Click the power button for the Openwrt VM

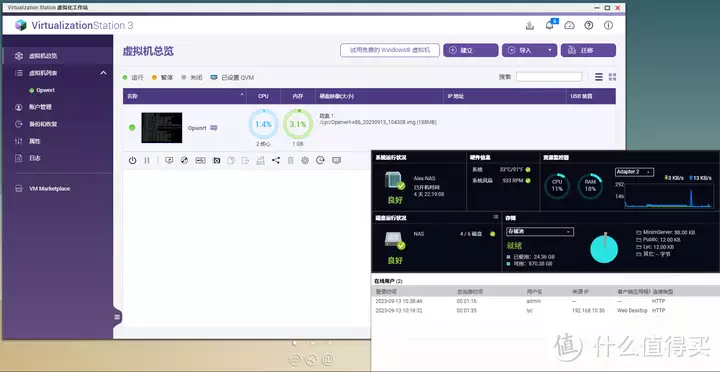click(132, 160)
